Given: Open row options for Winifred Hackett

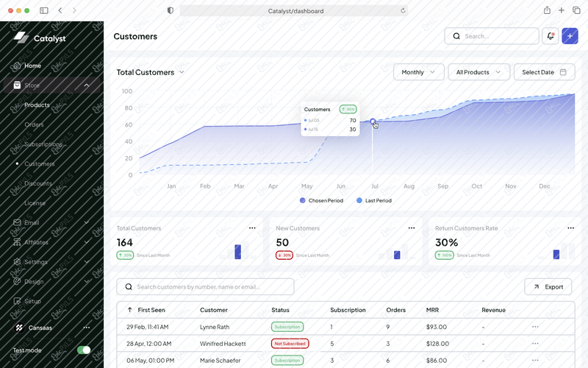Looking at the screenshot, I should pyautogui.click(x=535, y=344).
